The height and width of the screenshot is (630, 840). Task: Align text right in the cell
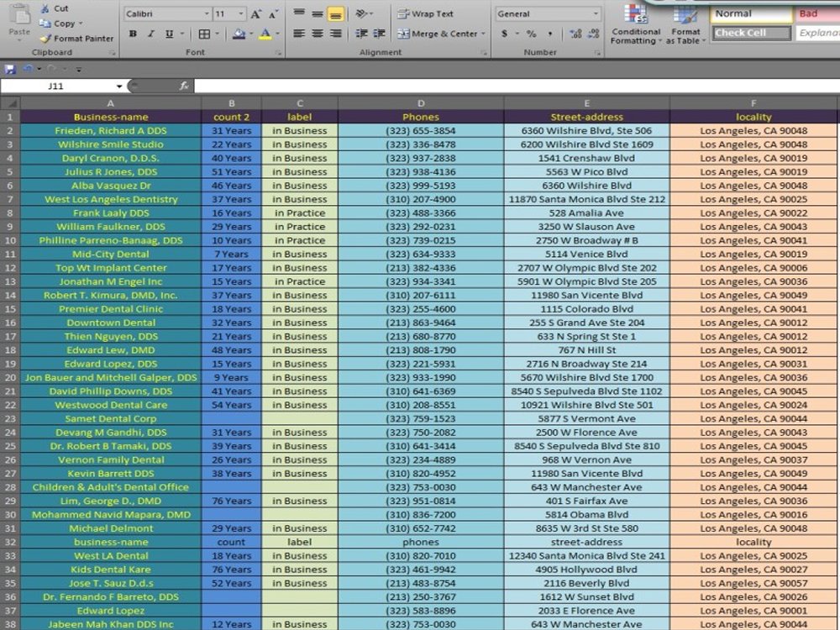[336, 34]
